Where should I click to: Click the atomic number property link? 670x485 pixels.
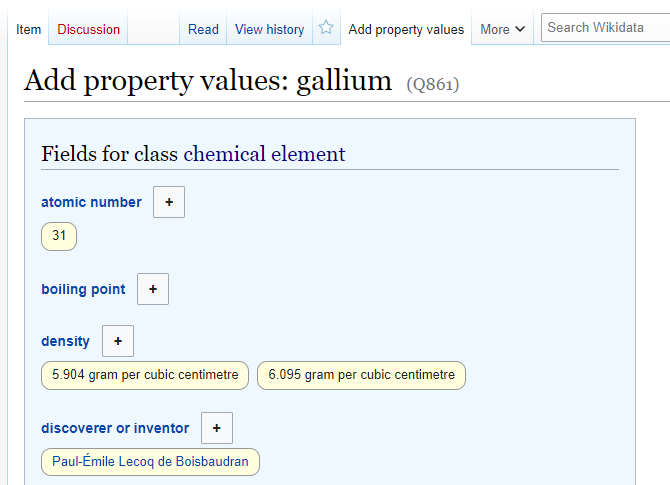click(x=91, y=202)
